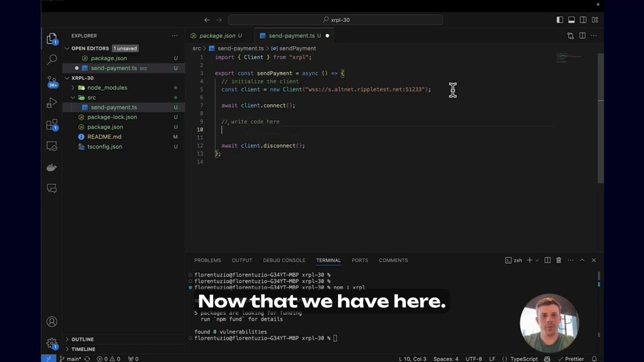
Task: Click the main* branch in status bar
Action: (70, 359)
